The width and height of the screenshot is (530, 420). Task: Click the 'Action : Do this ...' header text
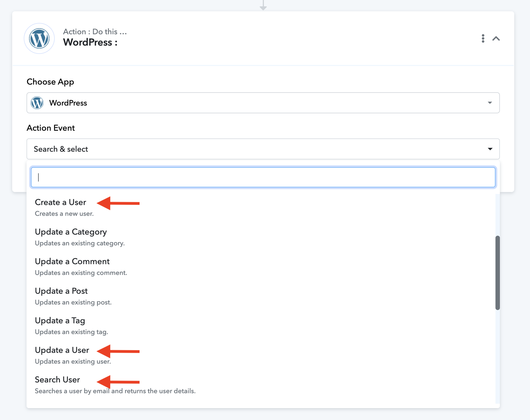click(95, 32)
